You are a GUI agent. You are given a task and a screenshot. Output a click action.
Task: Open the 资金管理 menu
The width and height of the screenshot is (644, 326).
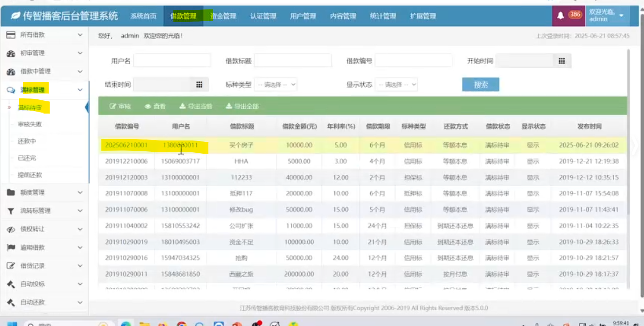[223, 16]
